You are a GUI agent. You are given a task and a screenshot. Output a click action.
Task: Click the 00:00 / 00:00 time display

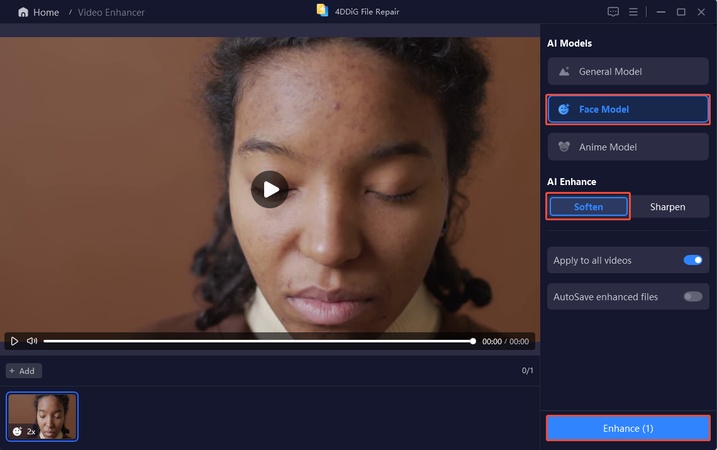(x=505, y=342)
